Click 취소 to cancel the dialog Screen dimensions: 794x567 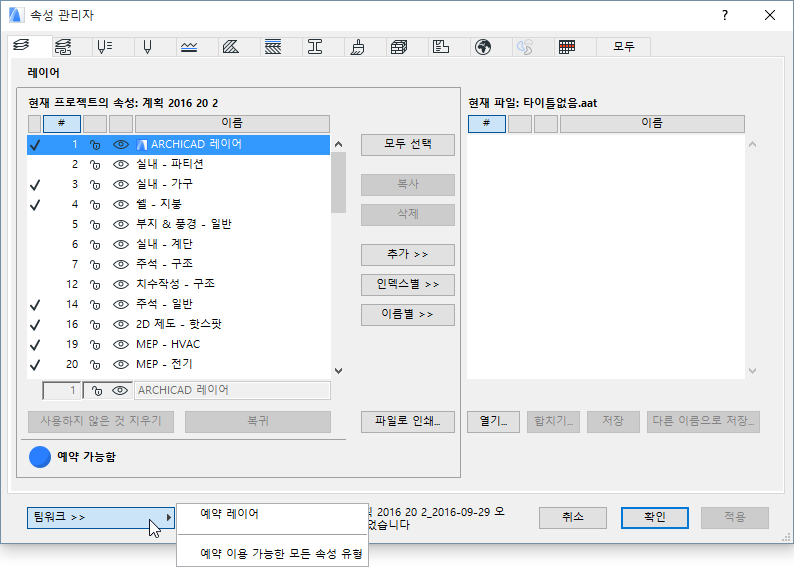click(573, 517)
